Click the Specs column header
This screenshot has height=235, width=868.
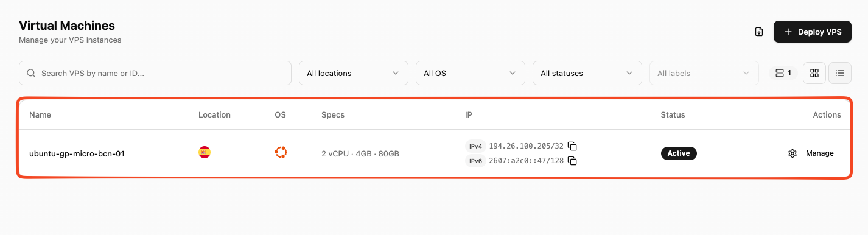333,114
